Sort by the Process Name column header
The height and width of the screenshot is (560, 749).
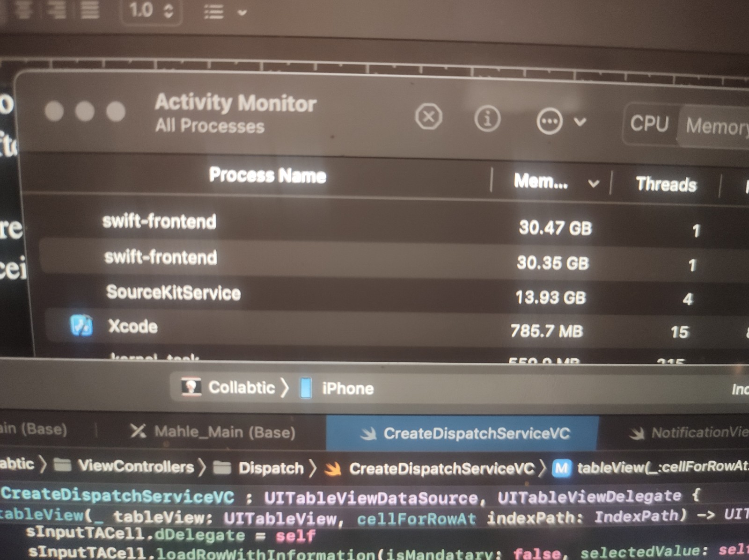pyautogui.click(x=267, y=175)
